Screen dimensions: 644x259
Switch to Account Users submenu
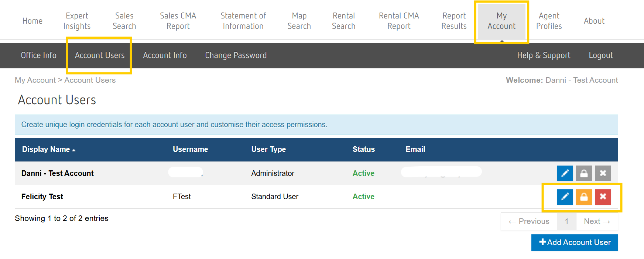100,55
